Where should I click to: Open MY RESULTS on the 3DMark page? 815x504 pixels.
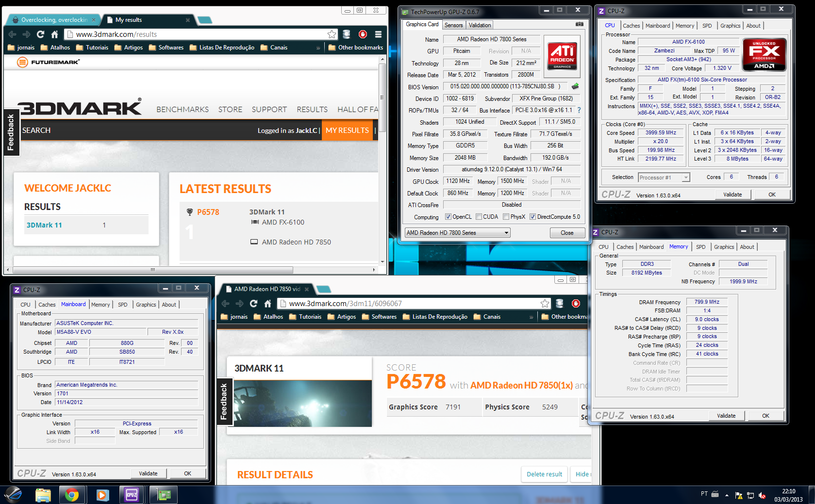[347, 130]
